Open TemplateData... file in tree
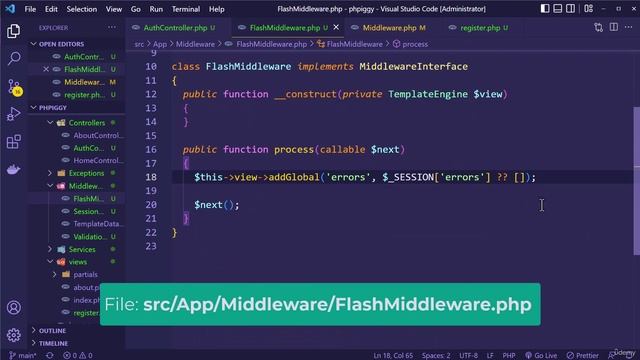 (x=97, y=224)
